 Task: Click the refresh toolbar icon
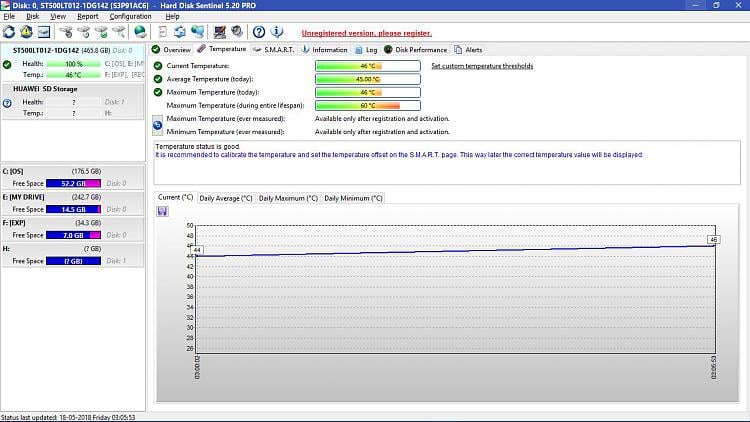pos(9,32)
